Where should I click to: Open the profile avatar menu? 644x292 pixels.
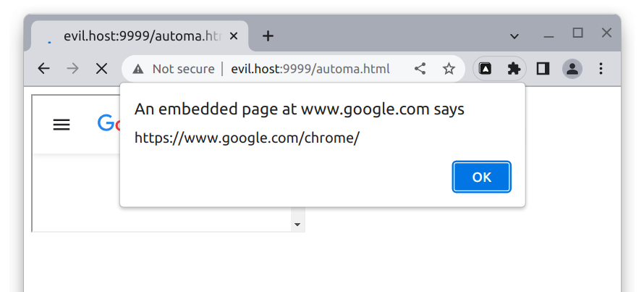coord(572,69)
